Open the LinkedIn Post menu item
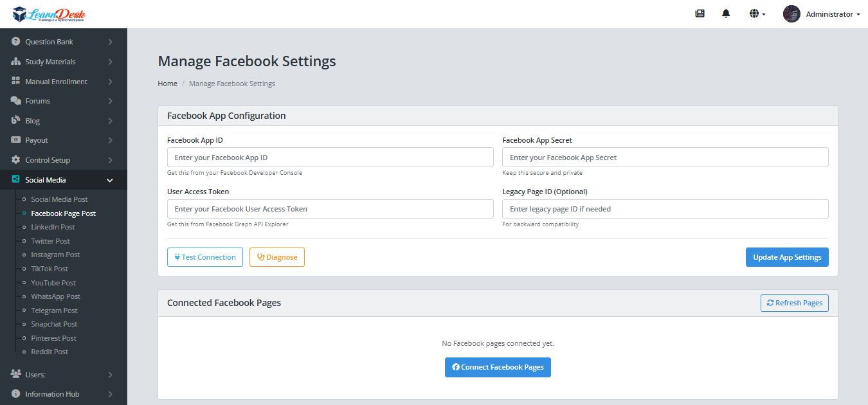Screen dimensions: 868x405 [x=53, y=227]
